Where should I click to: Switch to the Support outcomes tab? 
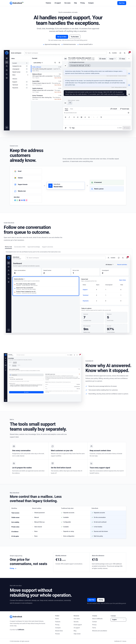tap(47, 247)
